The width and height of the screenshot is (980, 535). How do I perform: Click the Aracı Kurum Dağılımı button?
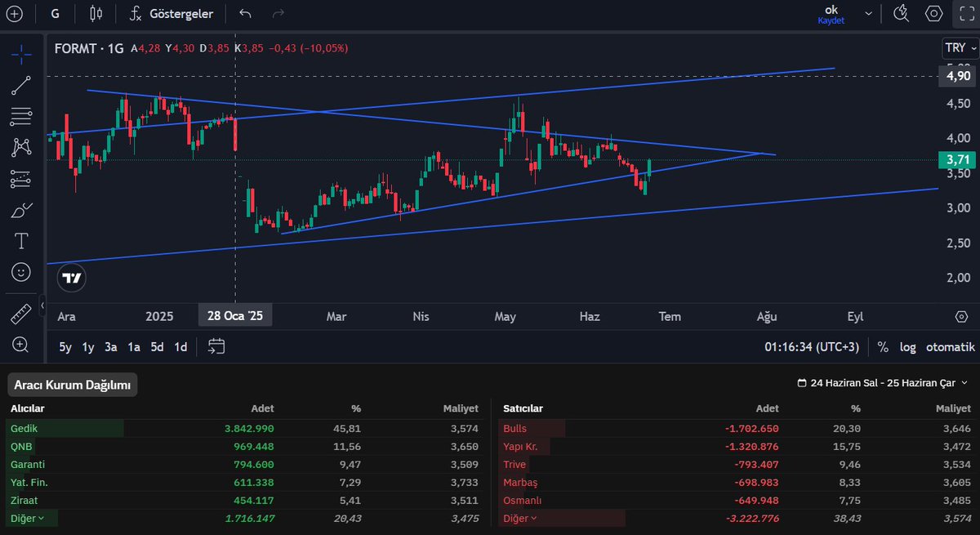click(73, 385)
